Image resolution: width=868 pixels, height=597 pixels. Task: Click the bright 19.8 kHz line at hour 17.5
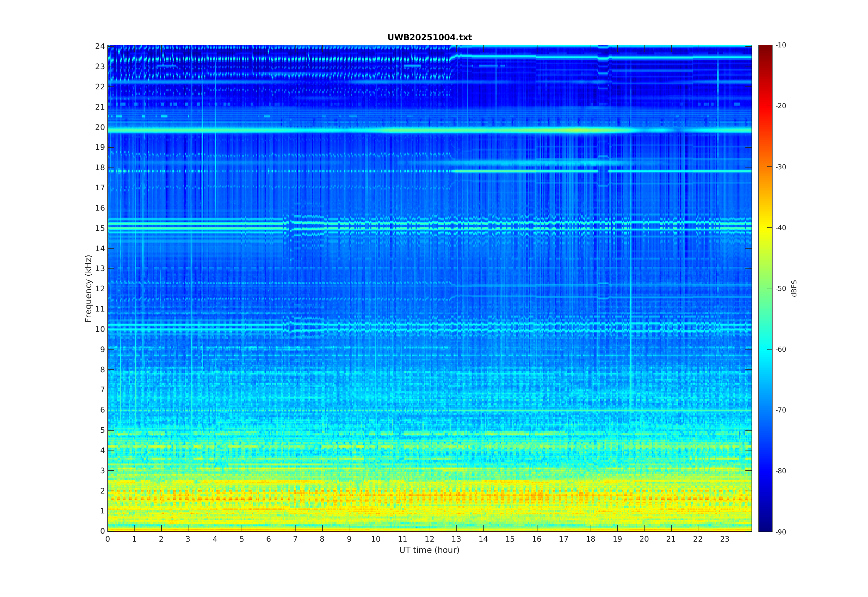coord(577,131)
